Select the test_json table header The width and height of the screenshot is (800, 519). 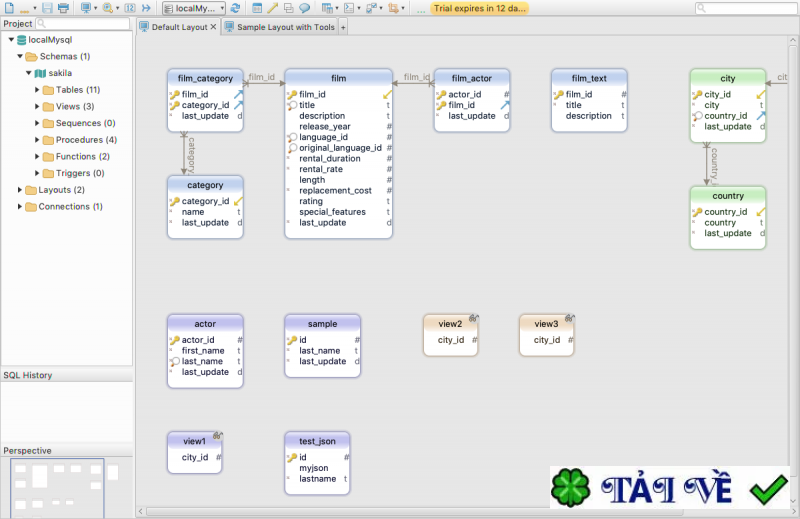[x=317, y=441]
